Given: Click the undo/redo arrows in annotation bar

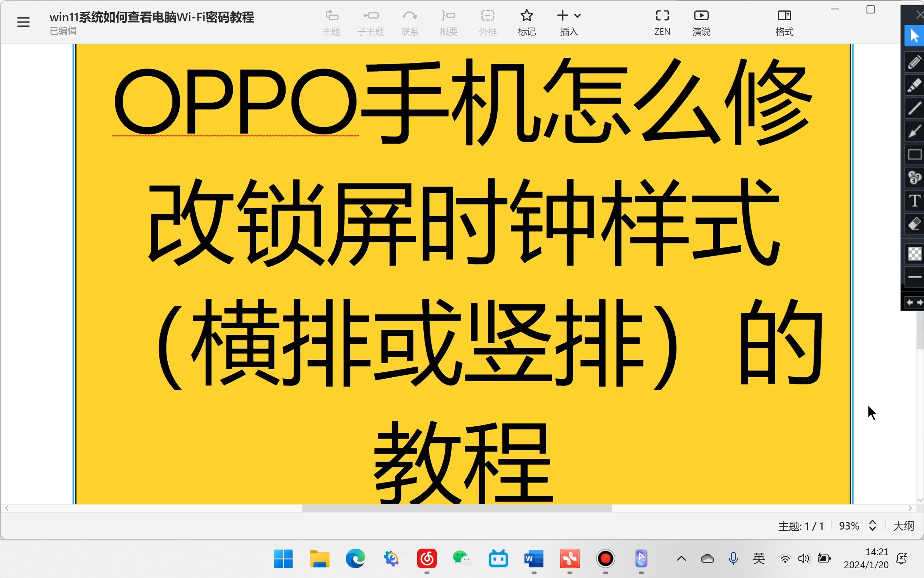Looking at the screenshot, I should (x=914, y=302).
